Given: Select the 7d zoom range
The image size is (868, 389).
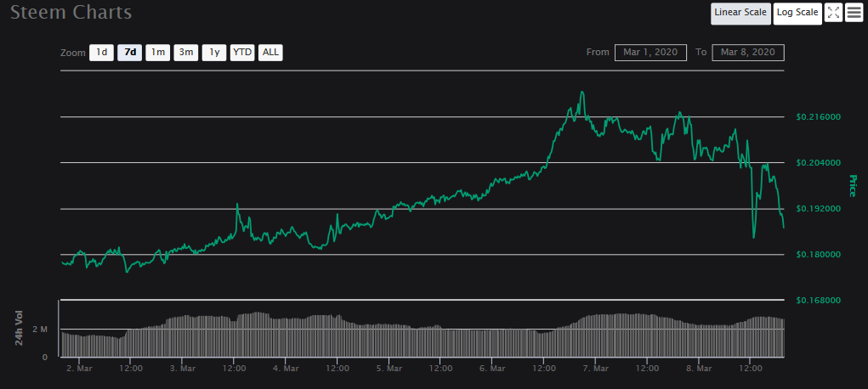Looking at the screenshot, I should point(130,53).
